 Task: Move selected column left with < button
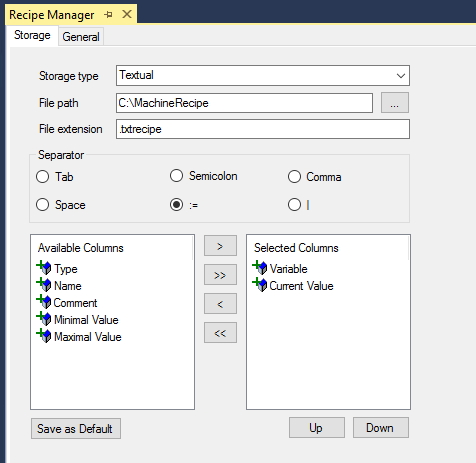(220, 304)
